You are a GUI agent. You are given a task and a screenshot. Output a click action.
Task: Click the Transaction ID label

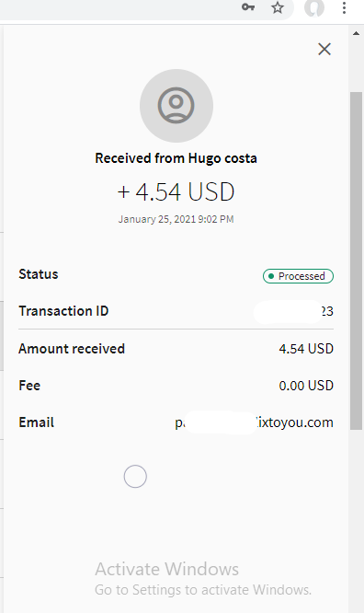63,311
